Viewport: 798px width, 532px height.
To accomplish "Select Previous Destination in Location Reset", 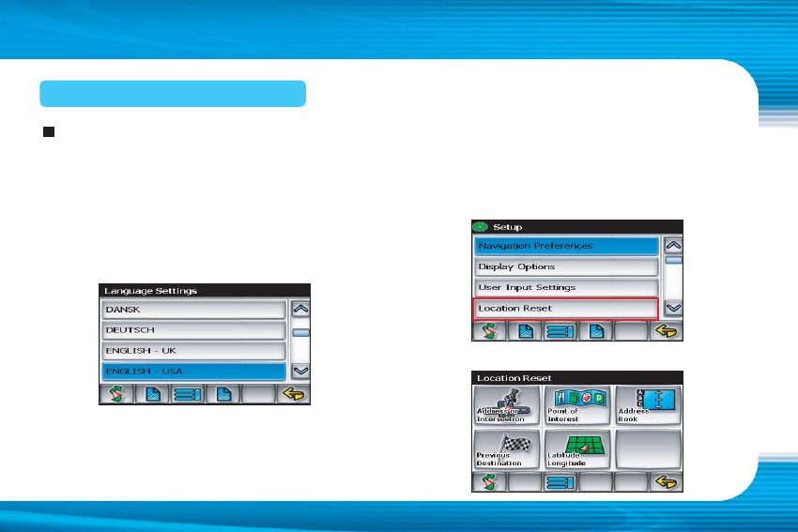I will [x=506, y=449].
